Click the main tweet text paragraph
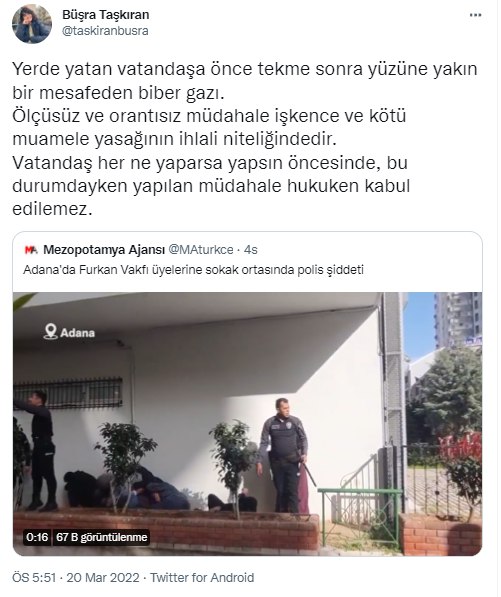The width and height of the screenshot is (501, 597). click(x=245, y=139)
